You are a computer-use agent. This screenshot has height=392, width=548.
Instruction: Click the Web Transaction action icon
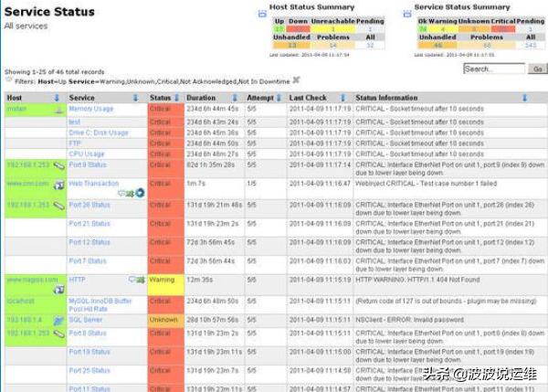tap(140, 193)
